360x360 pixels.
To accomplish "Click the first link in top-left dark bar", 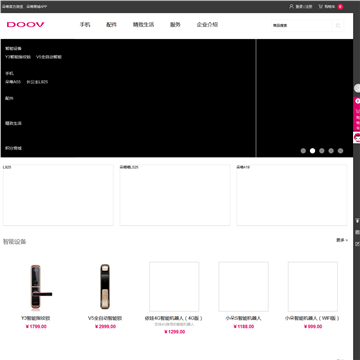I will [x=13, y=6].
